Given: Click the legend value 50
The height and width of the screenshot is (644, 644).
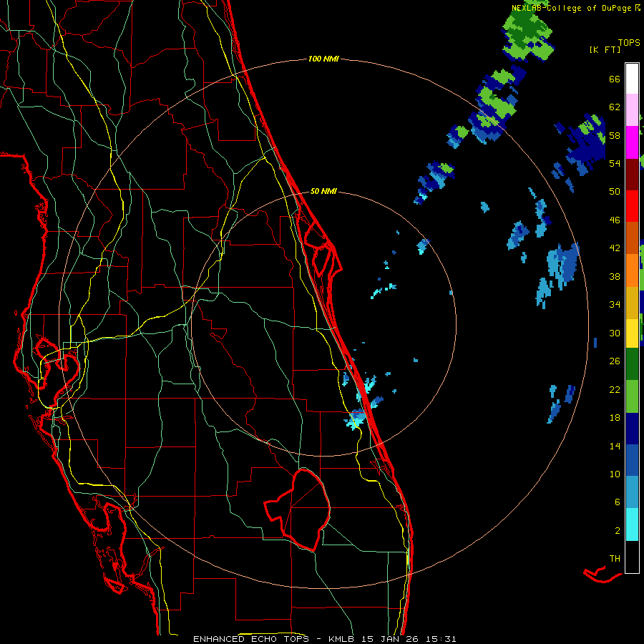Looking at the screenshot, I should (615, 192).
